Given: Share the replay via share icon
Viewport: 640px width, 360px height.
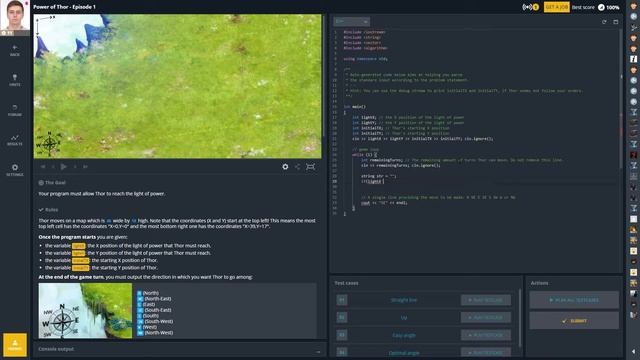Looking at the screenshot, I should tap(298, 167).
